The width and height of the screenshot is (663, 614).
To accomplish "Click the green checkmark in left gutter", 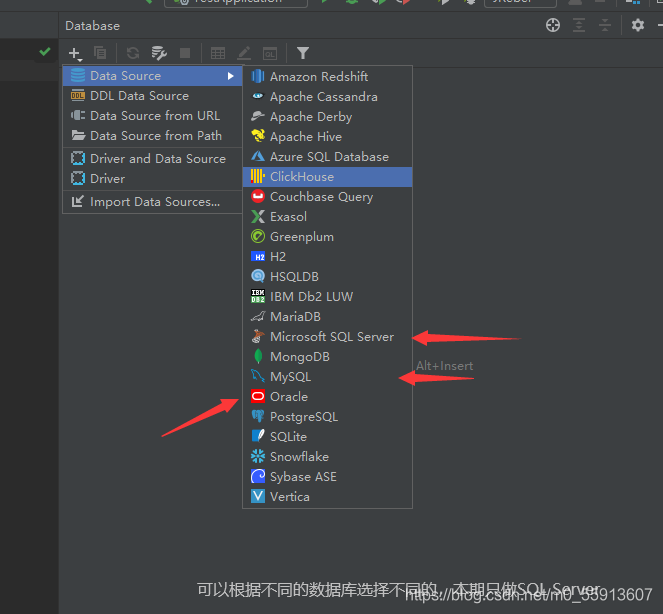I will pos(45,52).
